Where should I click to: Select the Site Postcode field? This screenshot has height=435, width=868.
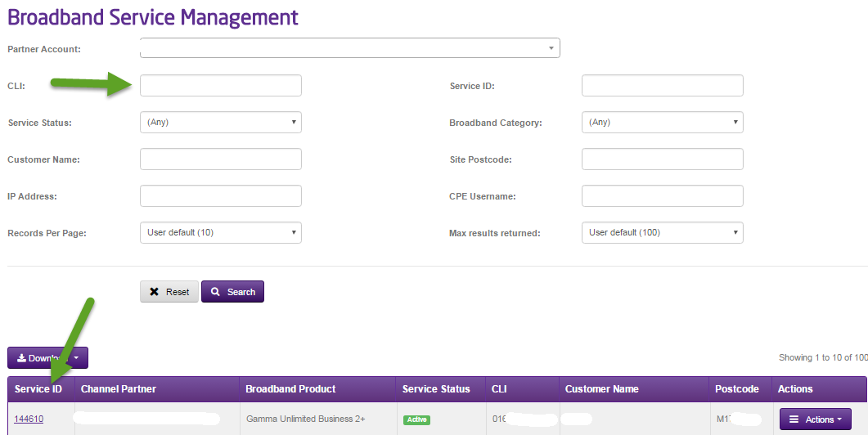point(662,159)
